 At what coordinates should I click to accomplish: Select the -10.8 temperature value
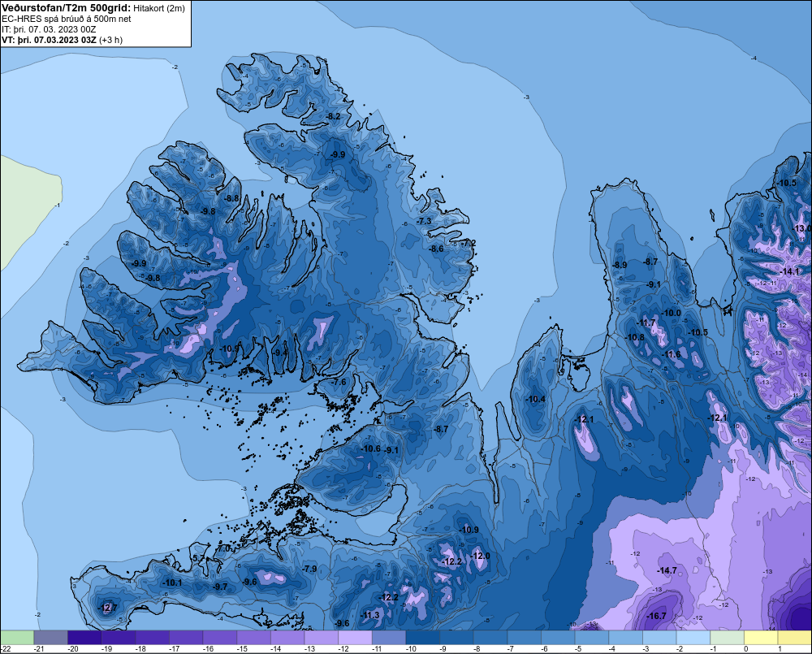click(635, 337)
